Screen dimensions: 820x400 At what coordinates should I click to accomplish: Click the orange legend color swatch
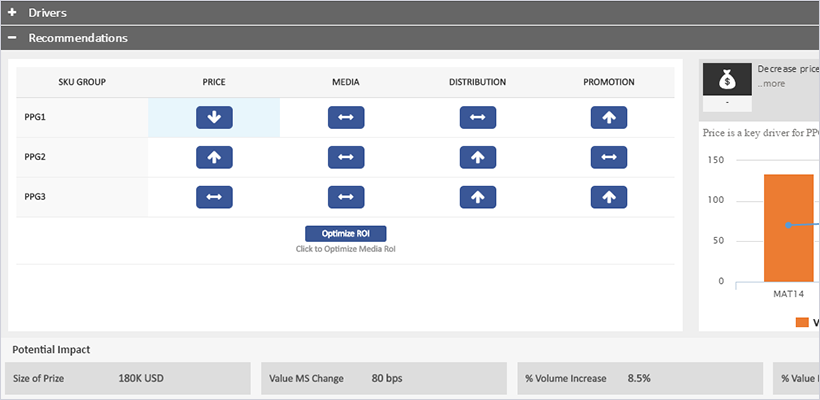click(x=802, y=322)
